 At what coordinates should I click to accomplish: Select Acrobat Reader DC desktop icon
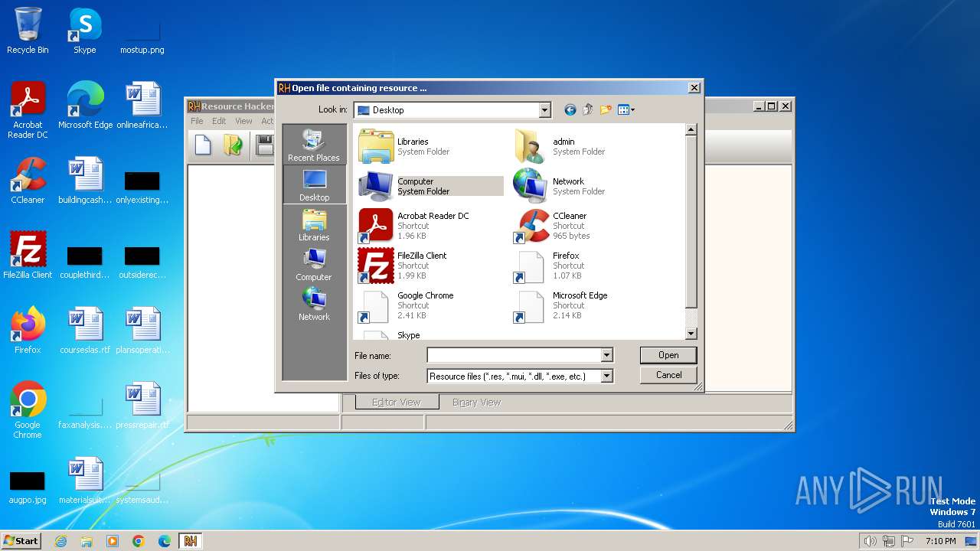(28, 110)
